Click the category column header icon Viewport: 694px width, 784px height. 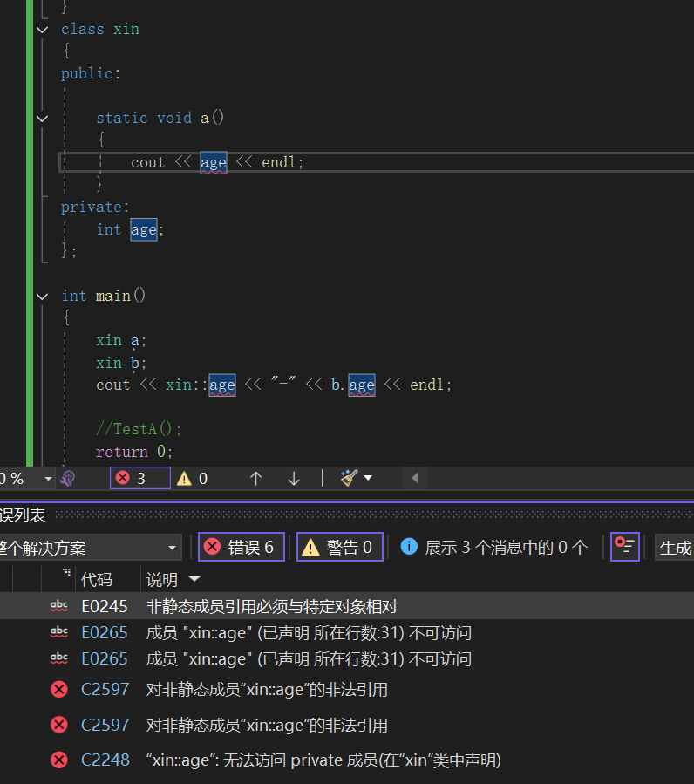click(x=66, y=573)
